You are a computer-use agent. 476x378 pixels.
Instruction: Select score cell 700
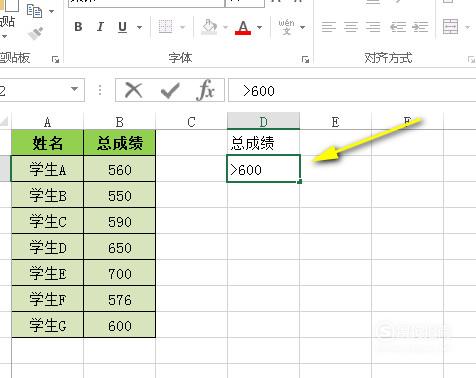[119, 273]
